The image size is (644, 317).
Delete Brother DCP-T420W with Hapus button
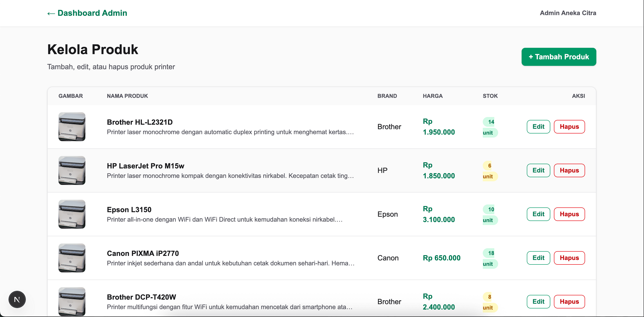pos(569,301)
